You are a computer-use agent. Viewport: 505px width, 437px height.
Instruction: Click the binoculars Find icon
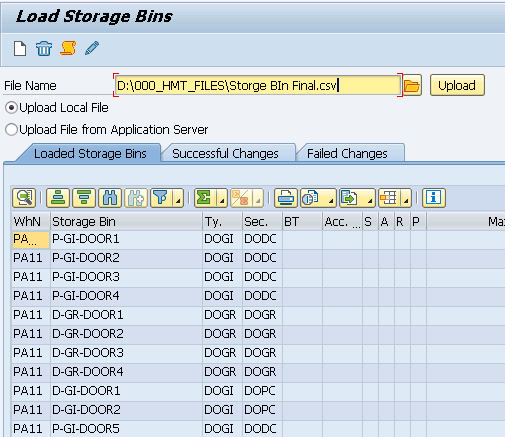[x=110, y=198]
